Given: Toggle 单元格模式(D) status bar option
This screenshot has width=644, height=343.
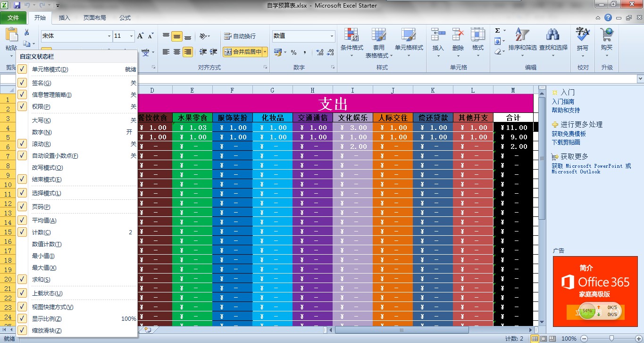Looking at the screenshot, I should coord(77,69).
